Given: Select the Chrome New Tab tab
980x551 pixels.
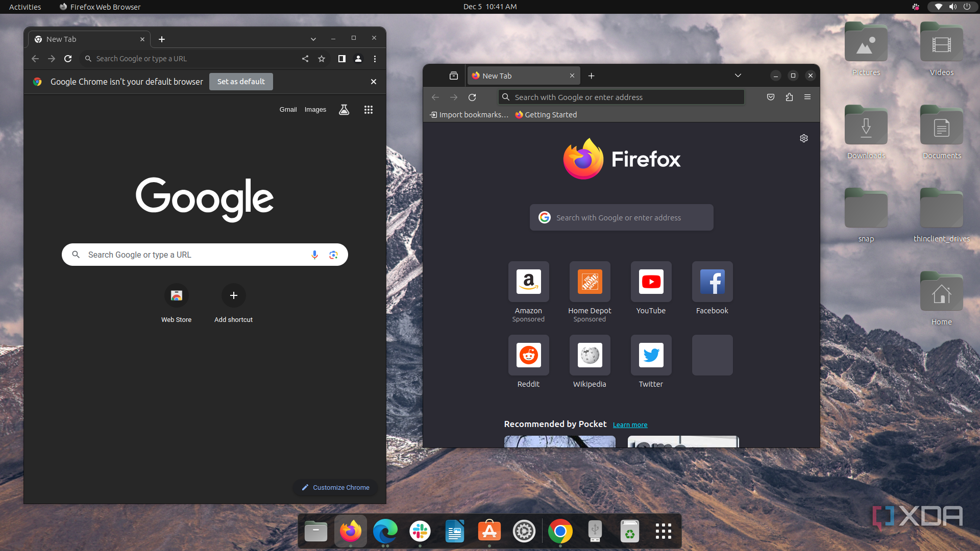Looking at the screenshot, I should pyautogui.click(x=89, y=39).
